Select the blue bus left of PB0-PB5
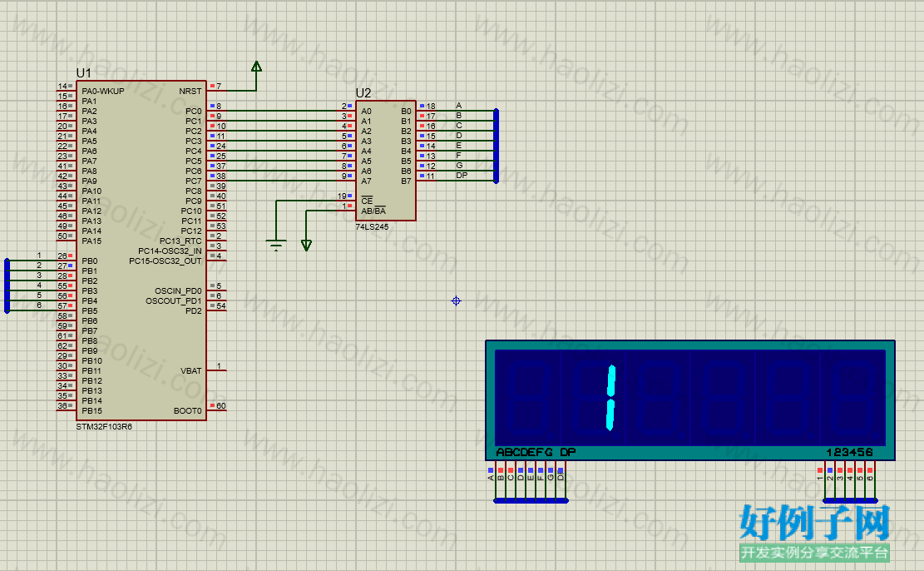 point(7,285)
